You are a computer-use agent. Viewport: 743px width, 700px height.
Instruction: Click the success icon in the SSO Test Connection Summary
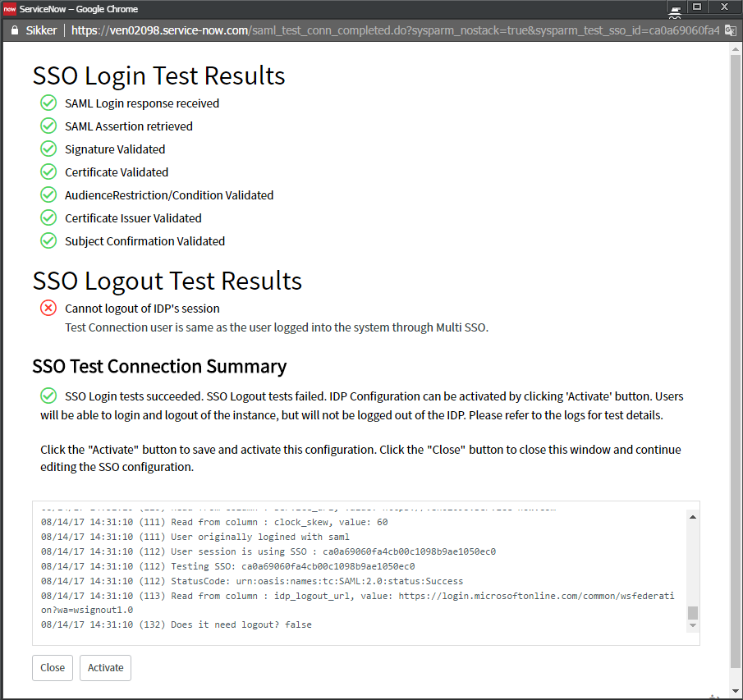(x=48, y=395)
